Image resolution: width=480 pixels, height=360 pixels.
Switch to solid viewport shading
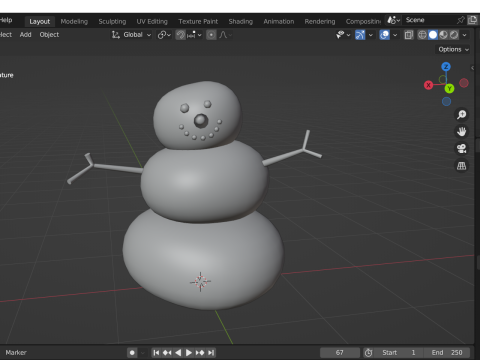[x=433, y=35]
